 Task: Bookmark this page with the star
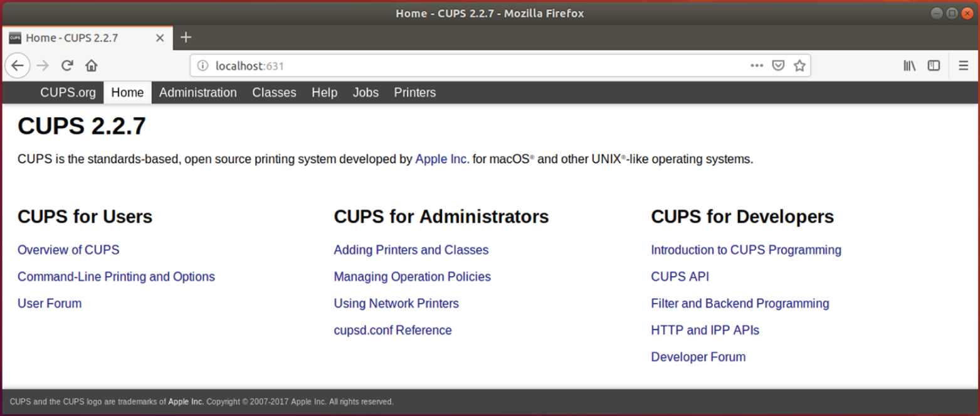click(799, 65)
